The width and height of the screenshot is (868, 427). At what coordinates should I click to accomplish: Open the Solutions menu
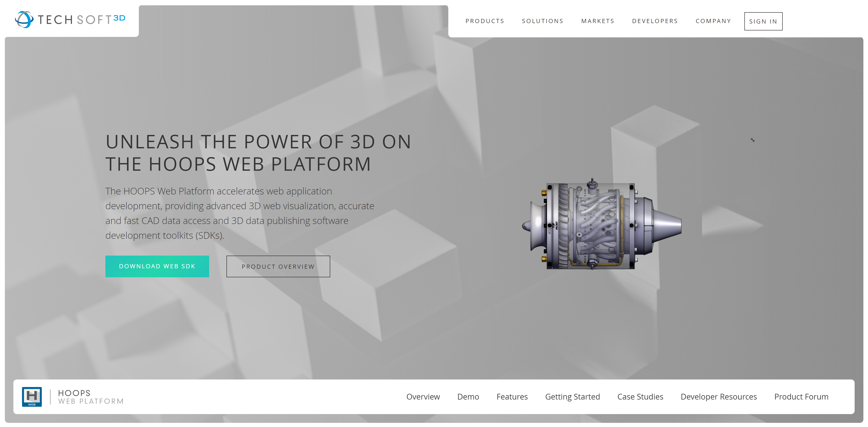tap(542, 21)
